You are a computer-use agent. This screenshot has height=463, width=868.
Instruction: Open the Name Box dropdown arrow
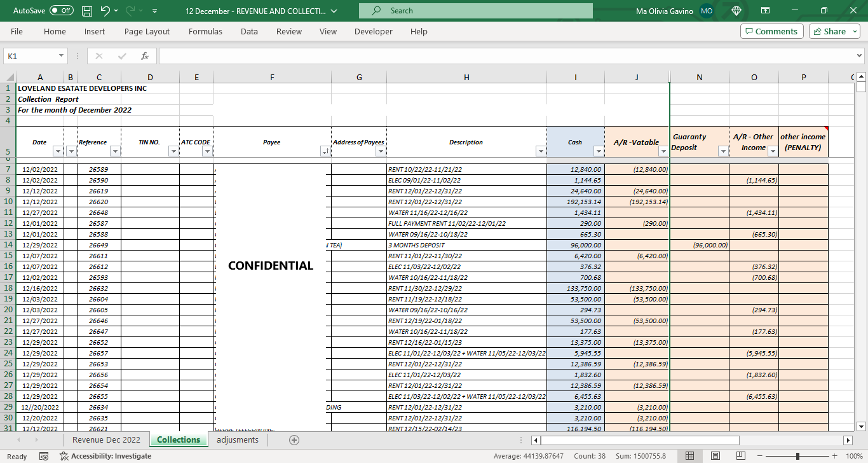coord(62,56)
